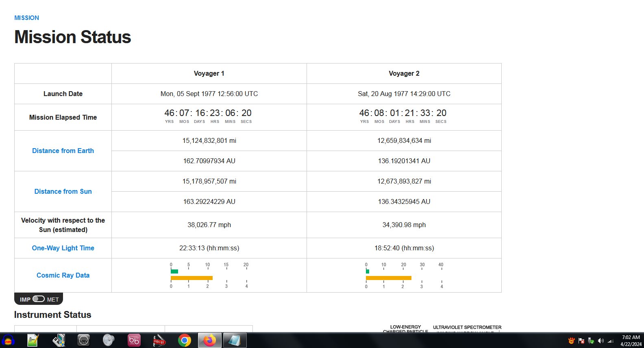
Task: Open the Cosmic Ray Data link
Action: coord(63,275)
